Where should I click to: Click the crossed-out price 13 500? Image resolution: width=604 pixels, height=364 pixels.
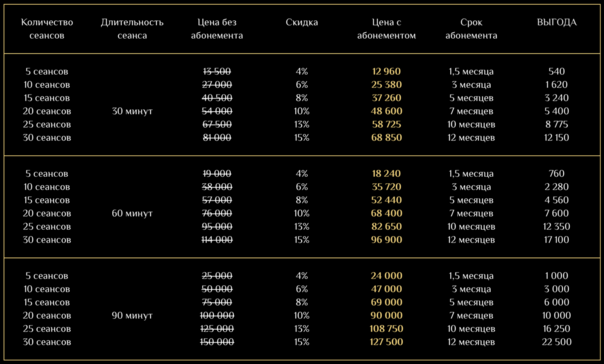pos(217,71)
